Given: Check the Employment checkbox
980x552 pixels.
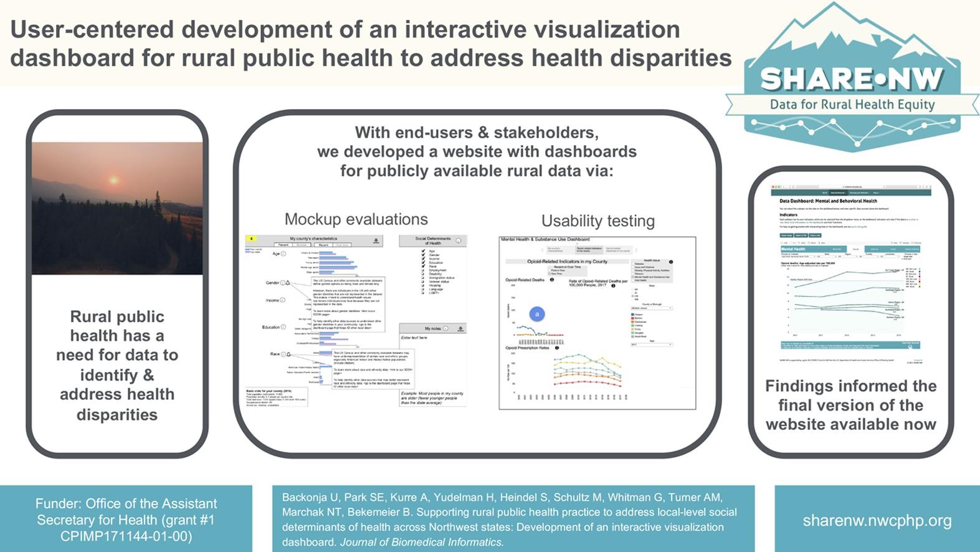Looking at the screenshot, I should click(423, 270).
